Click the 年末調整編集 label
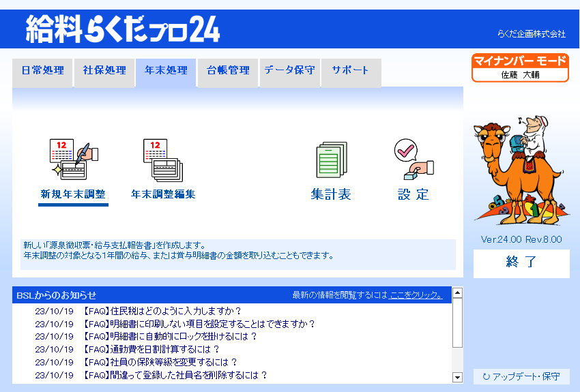This screenshot has width=580, height=392. pos(163,194)
